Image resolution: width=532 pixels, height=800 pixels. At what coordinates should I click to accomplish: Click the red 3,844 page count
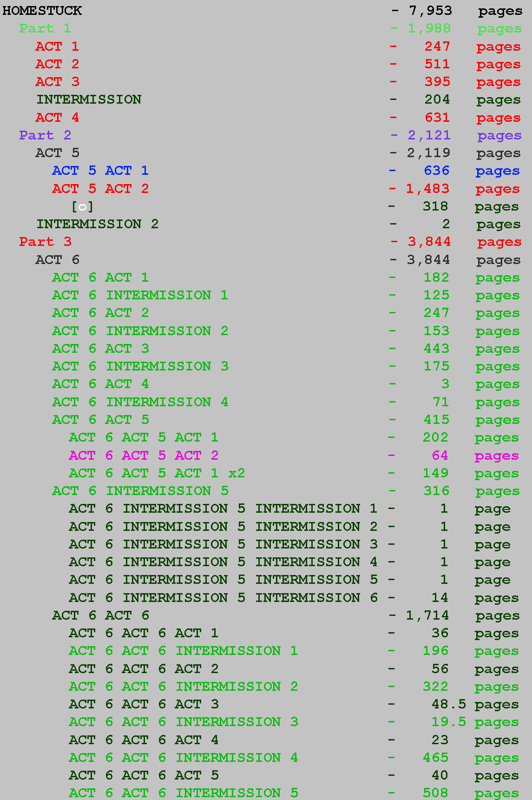click(429, 242)
